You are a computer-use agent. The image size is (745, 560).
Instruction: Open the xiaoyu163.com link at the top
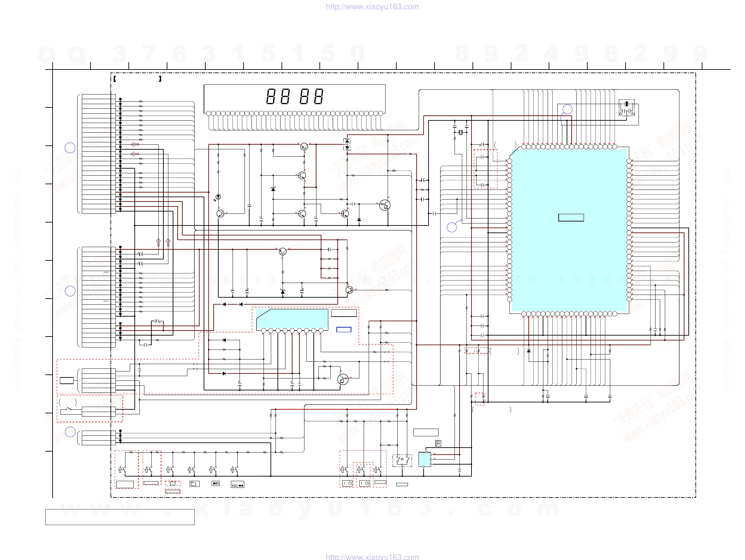372,7
